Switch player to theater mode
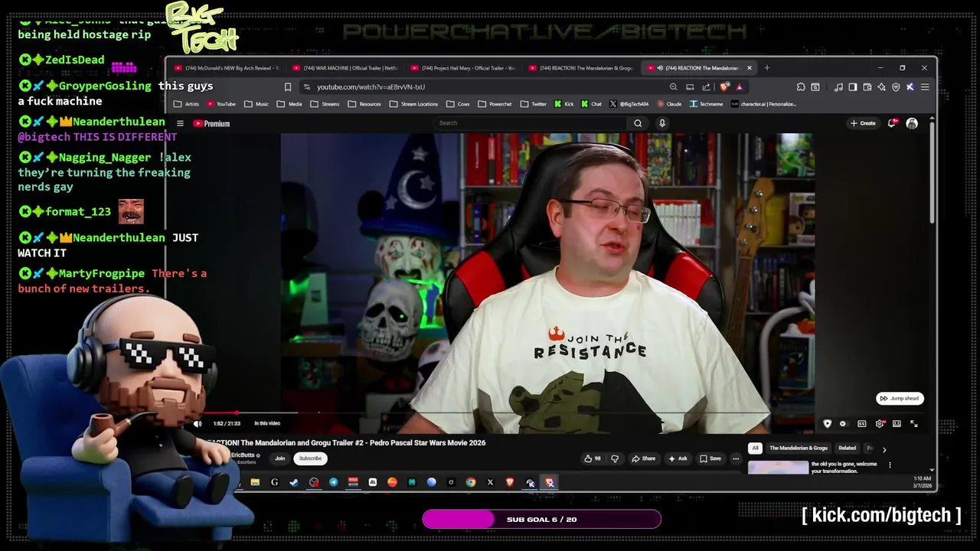Image resolution: width=980 pixels, height=551 pixels. 897,423
